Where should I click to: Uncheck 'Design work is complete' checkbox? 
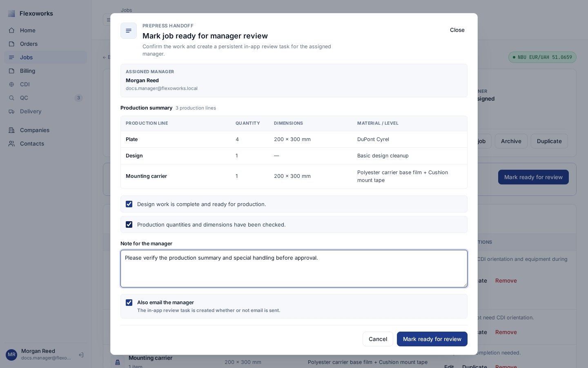[129, 204]
